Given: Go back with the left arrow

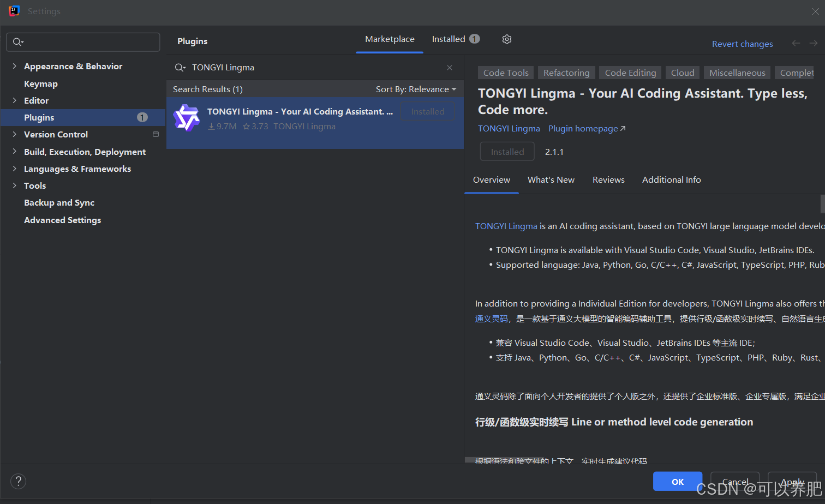Looking at the screenshot, I should (796, 43).
